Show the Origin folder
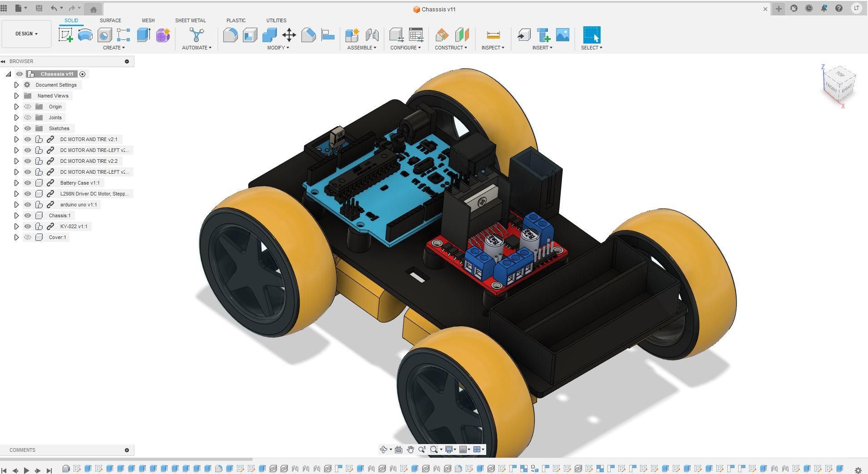This screenshot has height=474, width=868. click(28, 107)
